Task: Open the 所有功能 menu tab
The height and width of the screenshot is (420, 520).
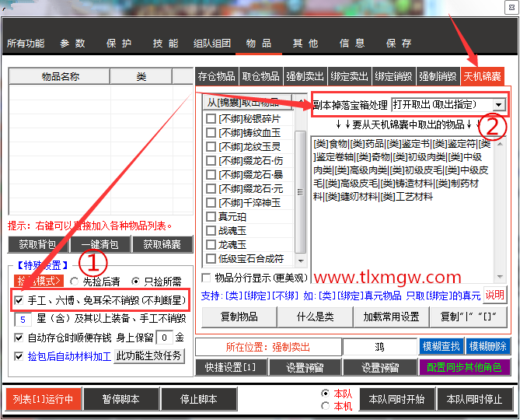Action: click(x=26, y=43)
